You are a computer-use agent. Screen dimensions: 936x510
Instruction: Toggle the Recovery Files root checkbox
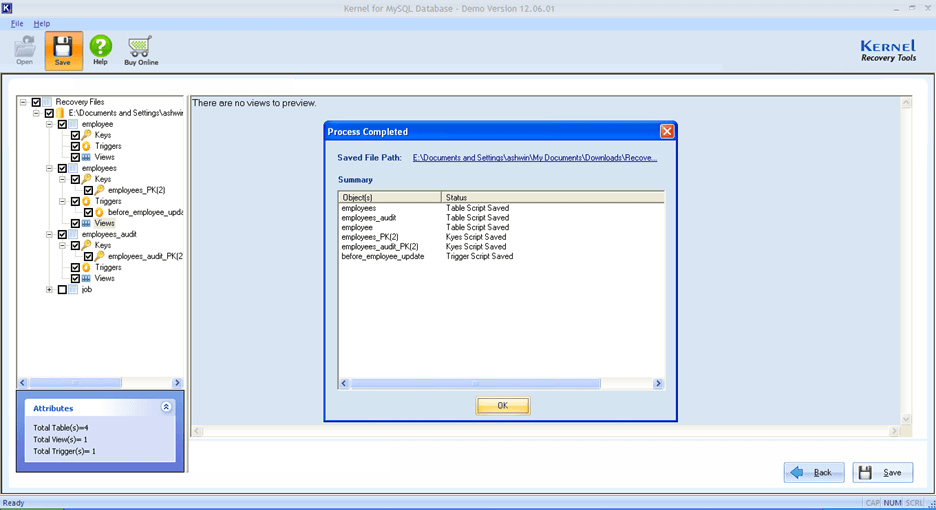[x=36, y=102]
